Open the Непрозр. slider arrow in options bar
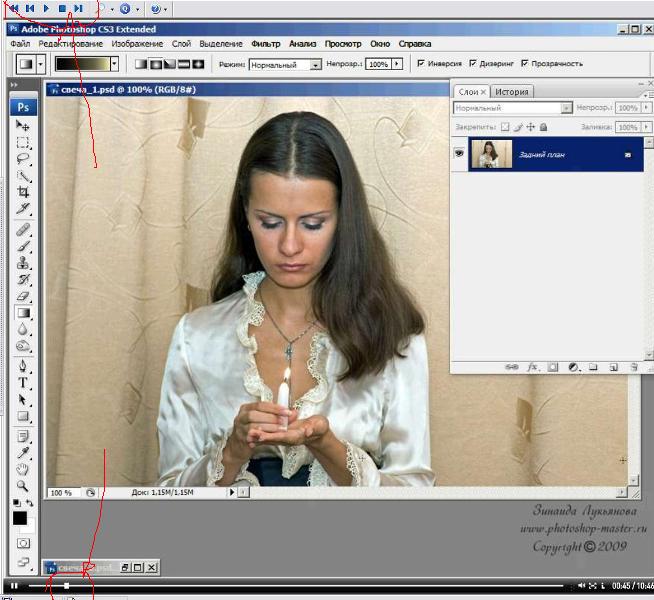654x600 pixels. pos(397,64)
